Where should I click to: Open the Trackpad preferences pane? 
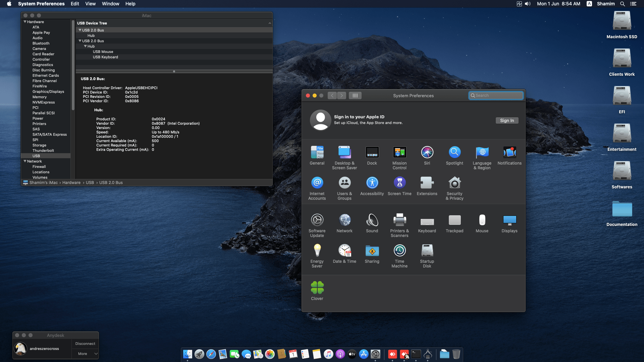[x=454, y=223]
